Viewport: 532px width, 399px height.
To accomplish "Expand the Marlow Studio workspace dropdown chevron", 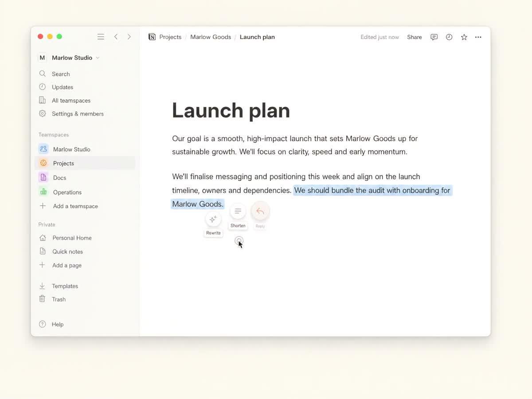I will [98, 58].
